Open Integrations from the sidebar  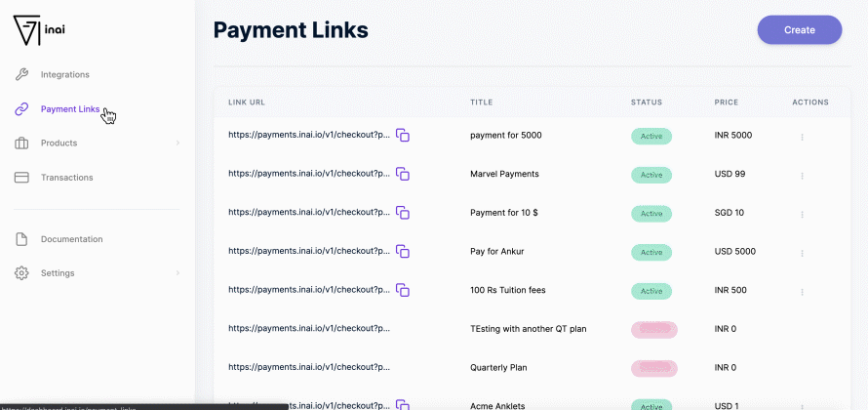tap(64, 74)
